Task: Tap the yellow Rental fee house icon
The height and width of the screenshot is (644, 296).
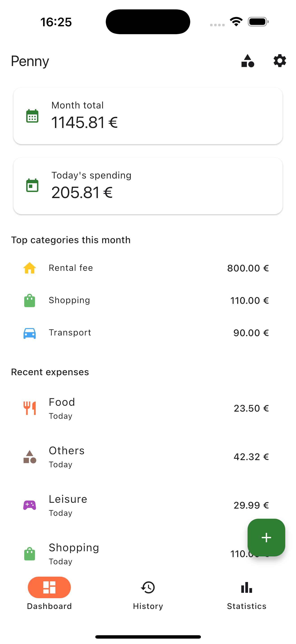Action: pos(29,268)
